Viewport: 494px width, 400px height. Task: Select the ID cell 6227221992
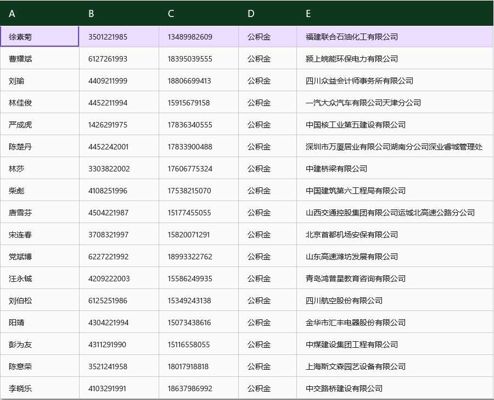(119, 257)
